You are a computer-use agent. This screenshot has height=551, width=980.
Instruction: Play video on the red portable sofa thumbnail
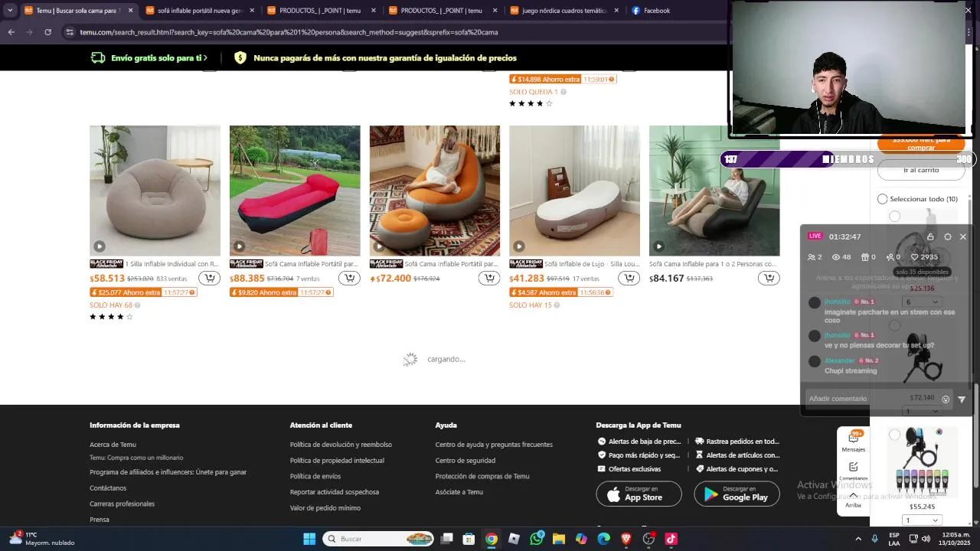pos(240,246)
